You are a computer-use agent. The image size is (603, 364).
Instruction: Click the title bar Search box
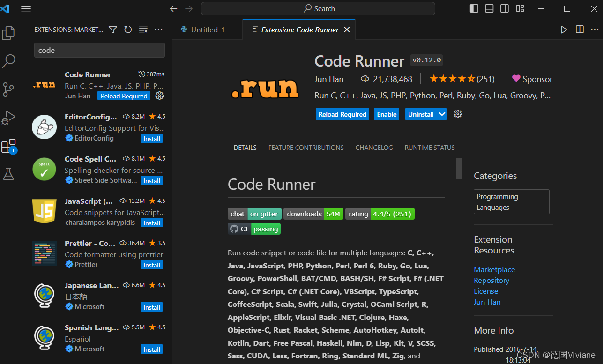(318, 8)
